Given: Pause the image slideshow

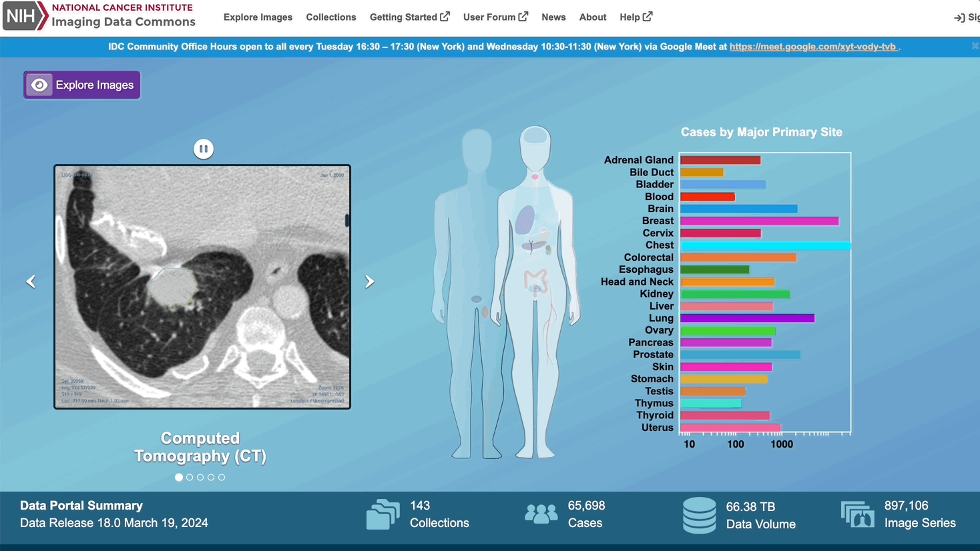Looking at the screenshot, I should pos(204,149).
